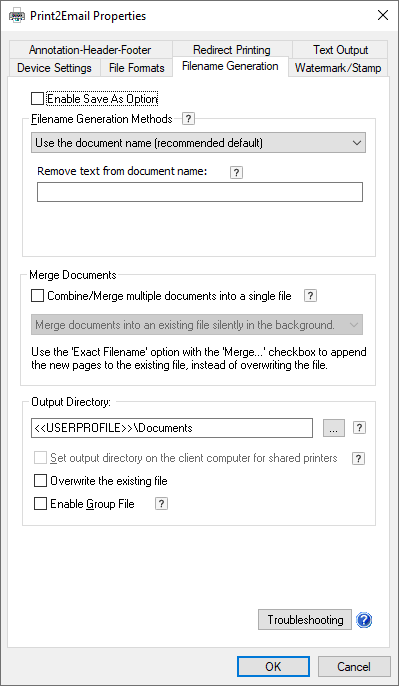Screen dimensions: 399x686
Task: Close the Print2Email Properties dialog
Action: click(x=383, y=16)
